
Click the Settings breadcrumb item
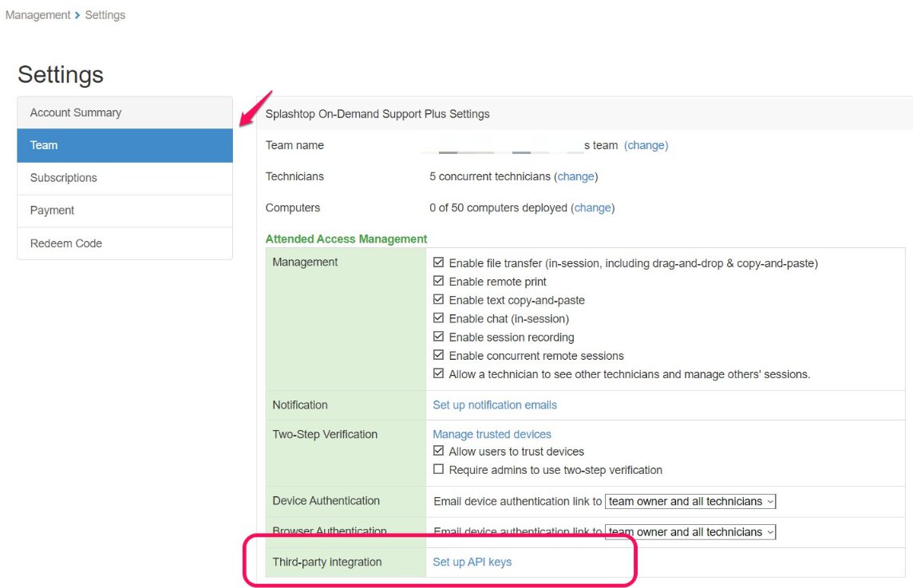(x=105, y=15)
